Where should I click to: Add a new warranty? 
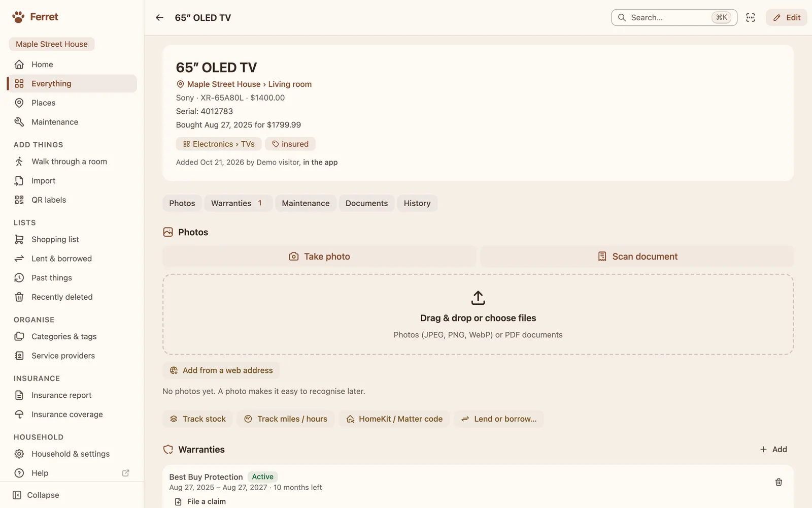pyautogui.click(x=773, y=450)
